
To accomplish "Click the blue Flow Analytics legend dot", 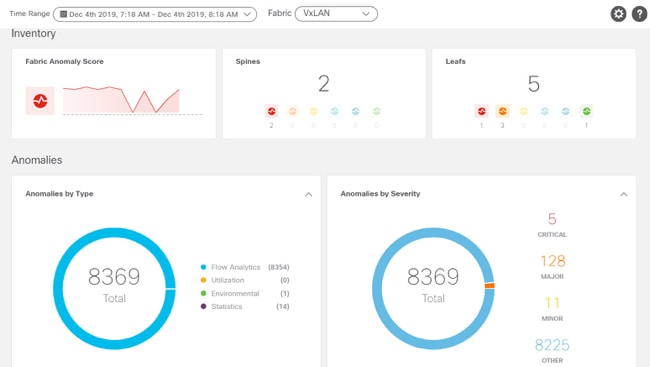I will coord(203,267).
